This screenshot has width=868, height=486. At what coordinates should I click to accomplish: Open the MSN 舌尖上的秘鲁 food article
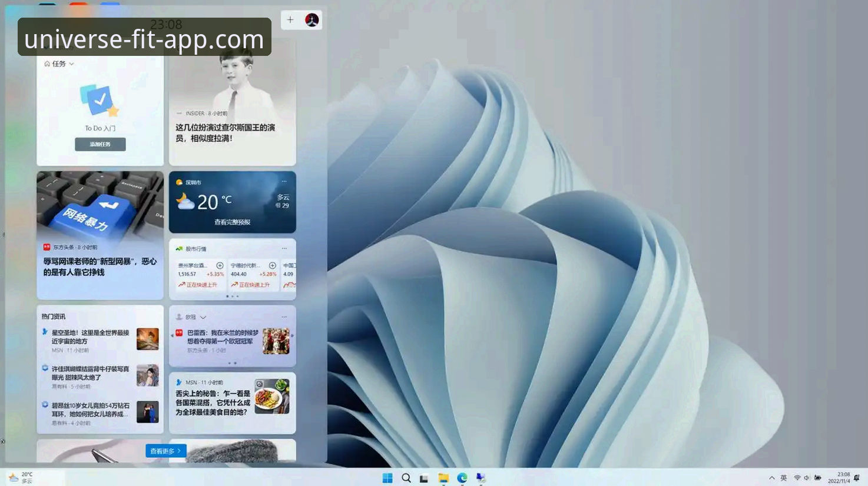coord(213,403)
